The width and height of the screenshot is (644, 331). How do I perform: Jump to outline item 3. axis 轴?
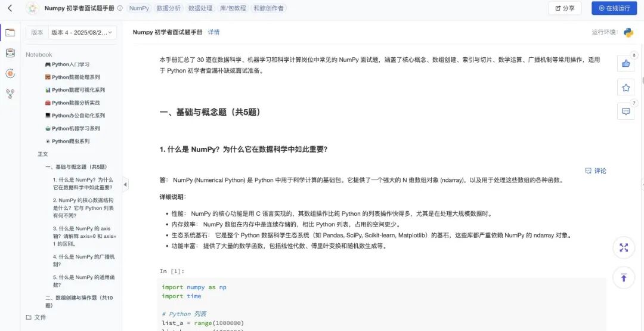85,236
